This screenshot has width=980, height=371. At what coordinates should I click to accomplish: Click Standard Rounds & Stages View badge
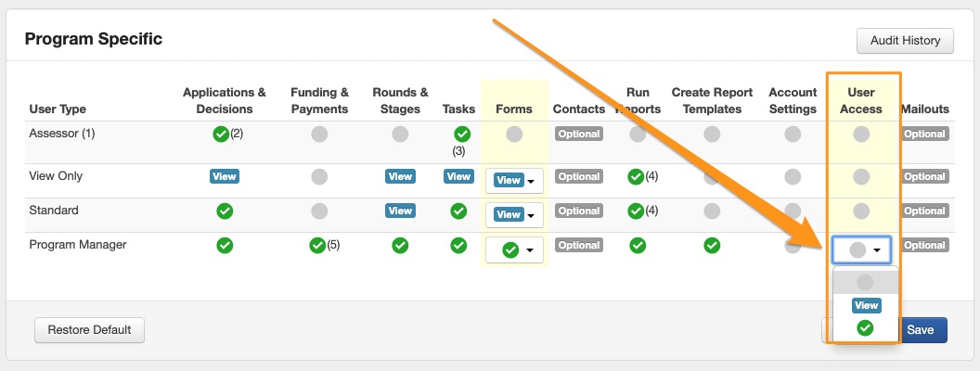coord(400,211)
